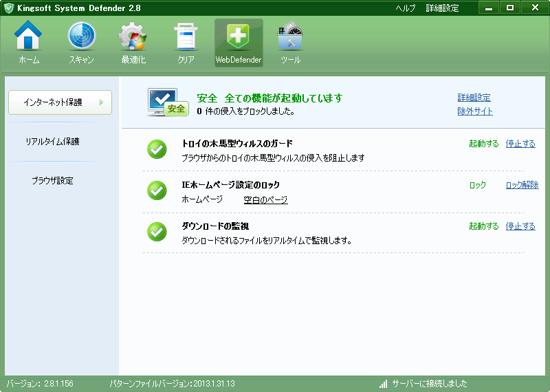
Task: Click the 0 件の侵入をブロックしました text
Action: coord(245,111)
